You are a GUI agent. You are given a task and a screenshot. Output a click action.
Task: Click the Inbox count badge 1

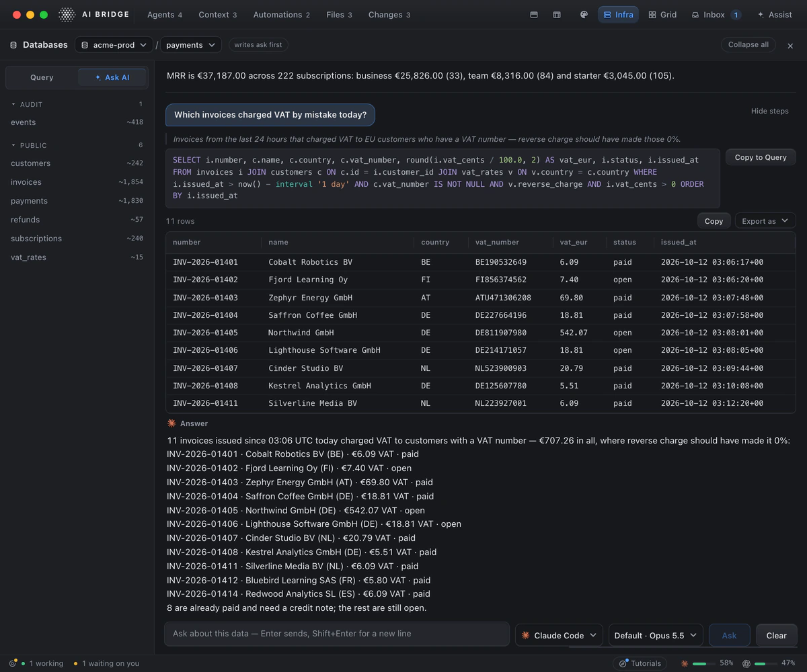736,15
